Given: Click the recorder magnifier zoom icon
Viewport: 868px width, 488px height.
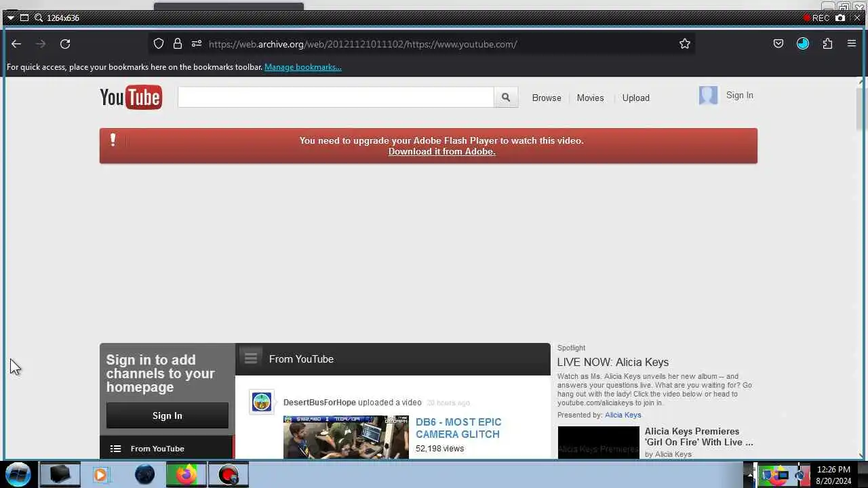Looking at the screenshot, I should coord(39,18).
